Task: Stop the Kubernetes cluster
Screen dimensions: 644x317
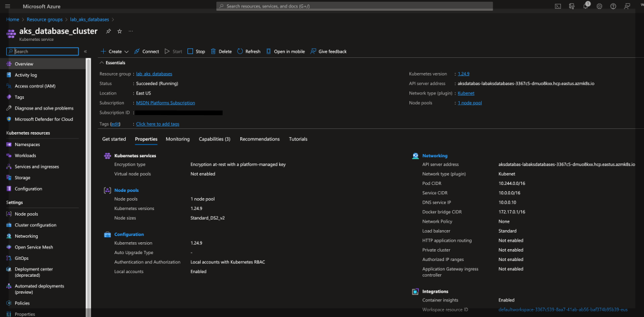Action: [x=196, y=52]
